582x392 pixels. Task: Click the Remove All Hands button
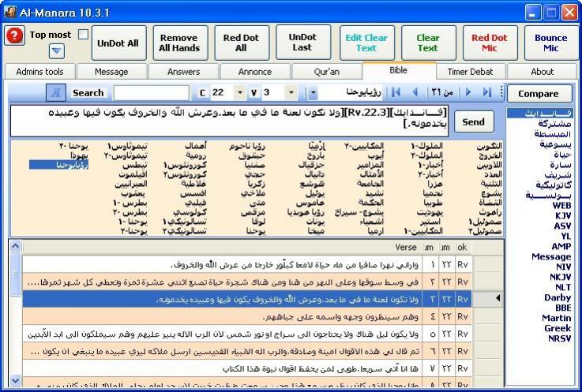(x=178, y=43)
